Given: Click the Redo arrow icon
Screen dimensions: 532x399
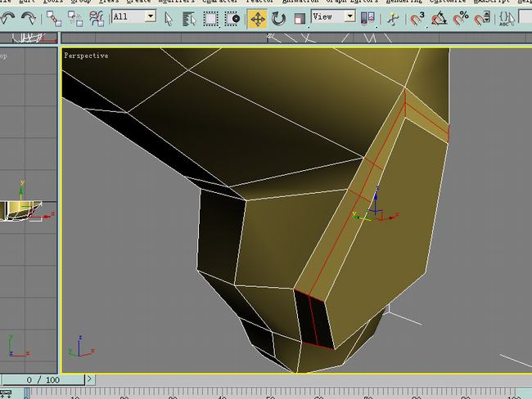Looking at the screenshot, I should 28,18.
